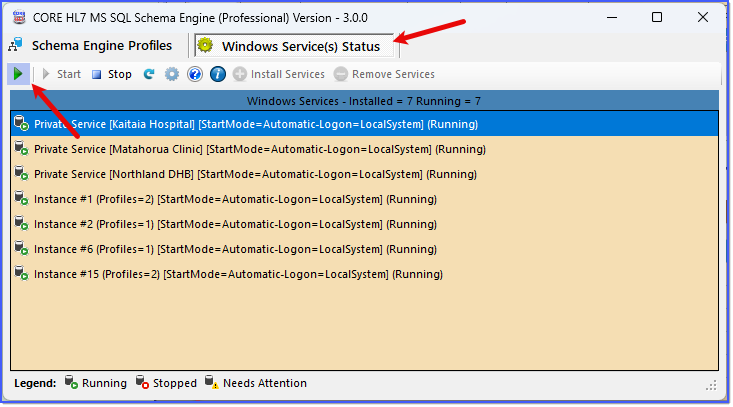The width and height of the screenshot is (733, 407).
Task: Click the Instance #2 row service icon
Action: (22, 223)
